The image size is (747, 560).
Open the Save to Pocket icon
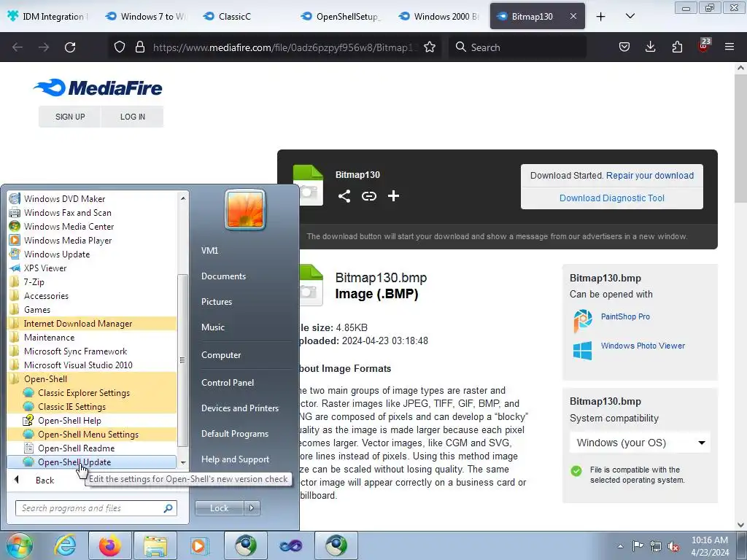tap(624, 47)
